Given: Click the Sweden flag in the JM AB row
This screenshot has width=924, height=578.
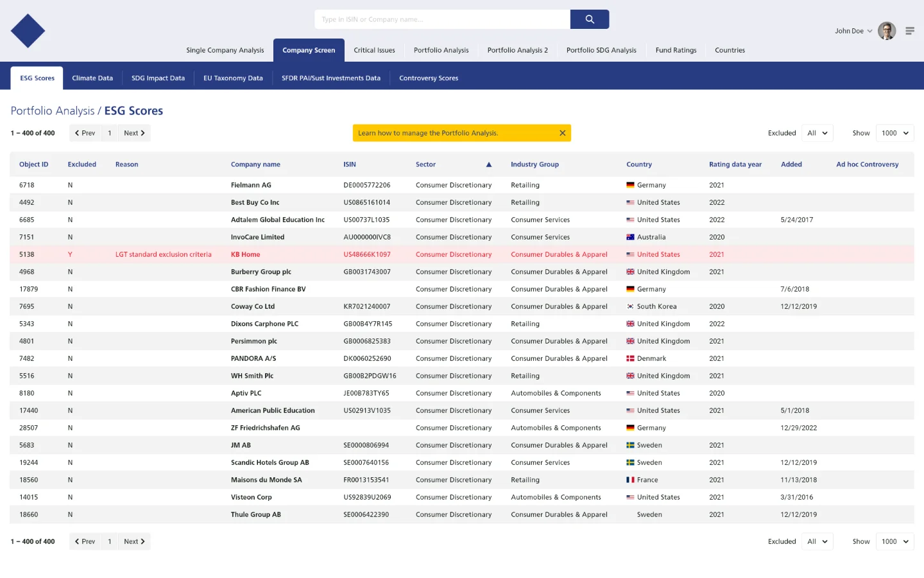Looking at the screenshot, I should [x=630, y=445].
